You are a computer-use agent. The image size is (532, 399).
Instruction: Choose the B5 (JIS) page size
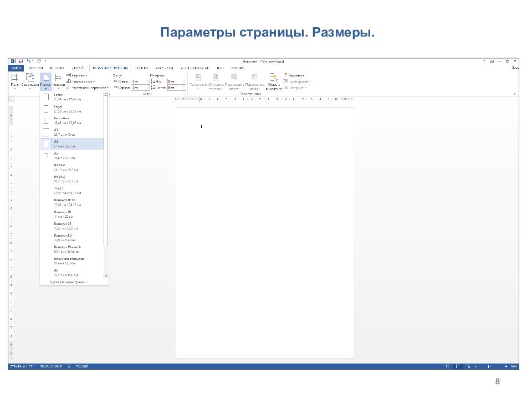tap(72, 179)
